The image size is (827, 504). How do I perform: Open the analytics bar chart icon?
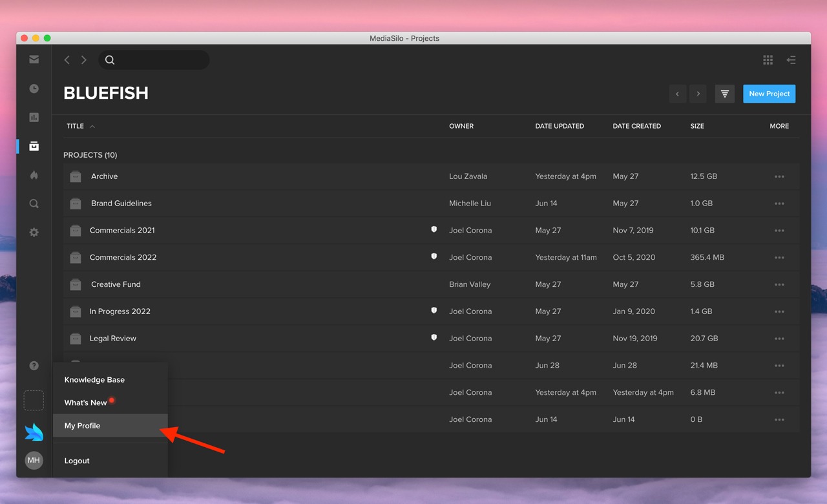coord(34,118)
